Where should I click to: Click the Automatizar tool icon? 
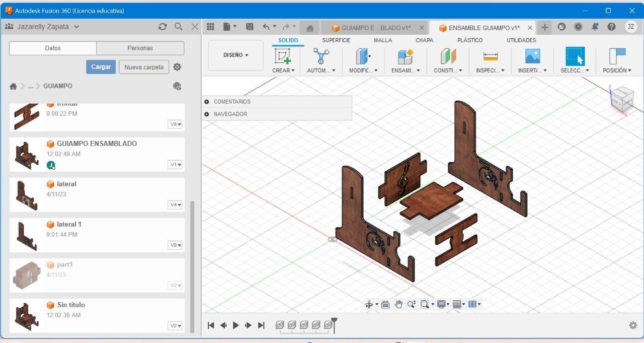coord(321,56)
